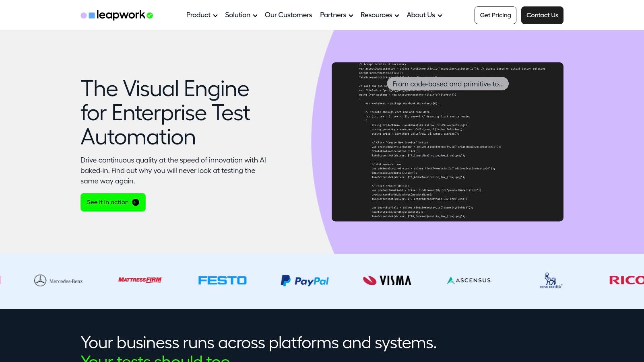The width and height of the screenshot is (644, 362).
Task: Click the PayPal logo
Action: pyautogui.click(x=305, y=280)
